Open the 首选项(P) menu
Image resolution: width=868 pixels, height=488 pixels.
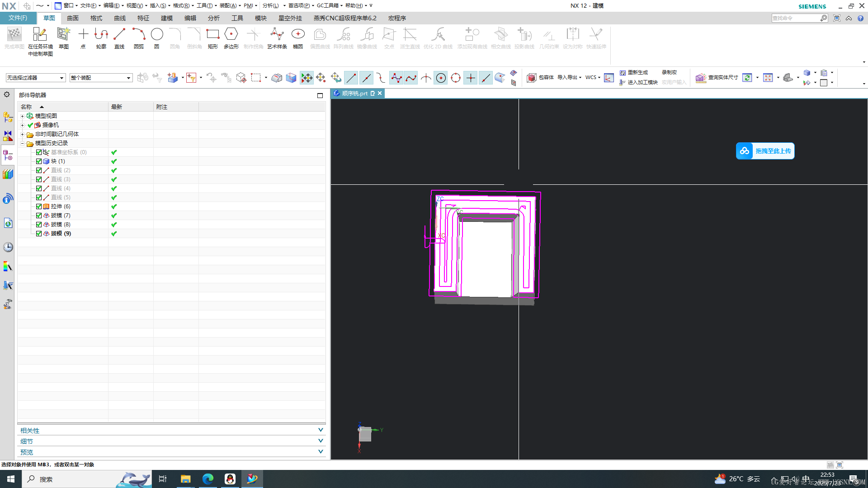pos(301,5)
